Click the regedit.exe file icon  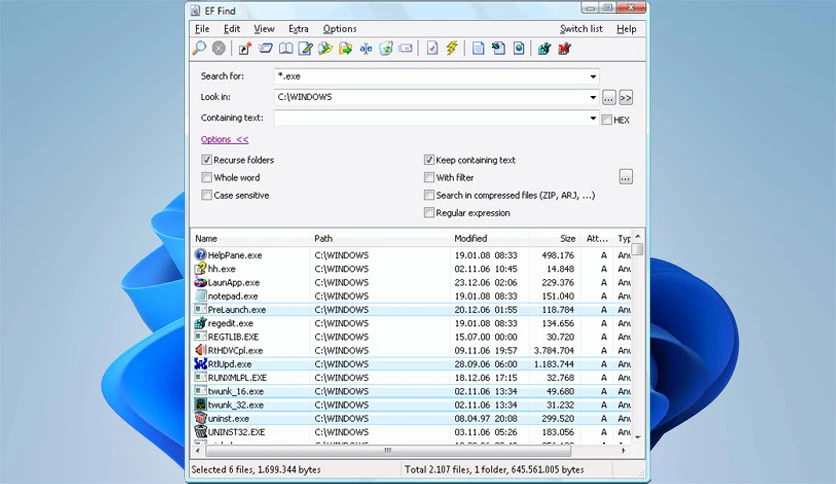point(200,323)
